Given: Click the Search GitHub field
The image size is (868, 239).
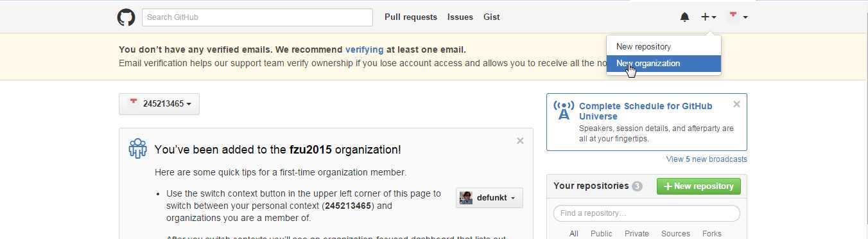Looking at the screenshot, I should pos(257,17).
